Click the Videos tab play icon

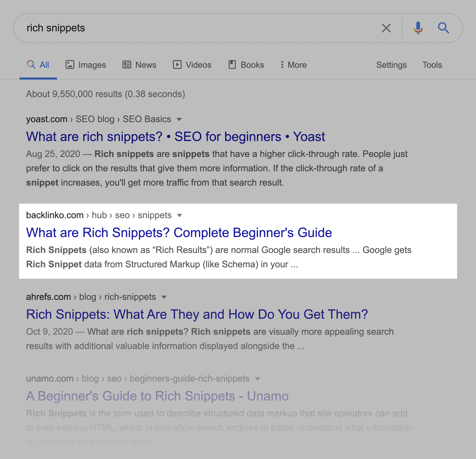[177, 65]
